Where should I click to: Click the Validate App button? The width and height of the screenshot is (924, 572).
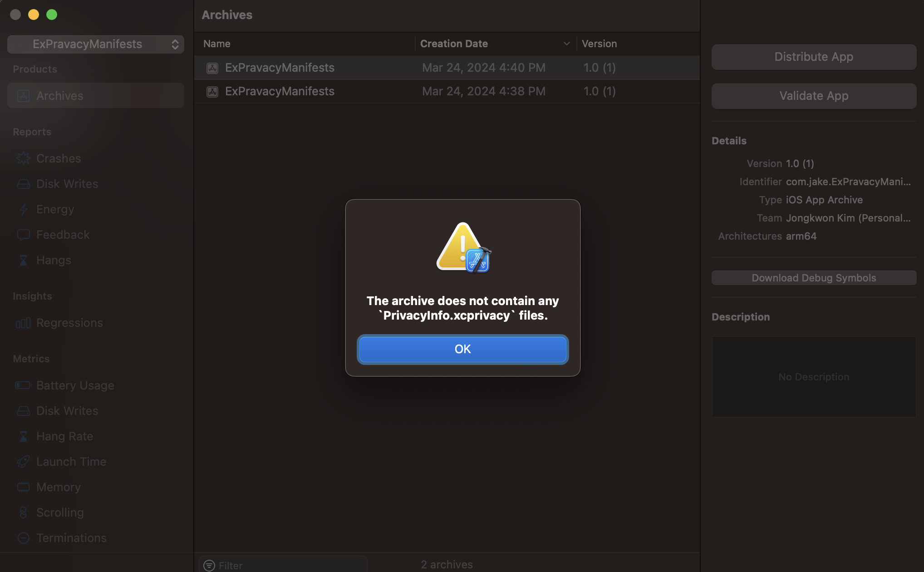[814, 96]
